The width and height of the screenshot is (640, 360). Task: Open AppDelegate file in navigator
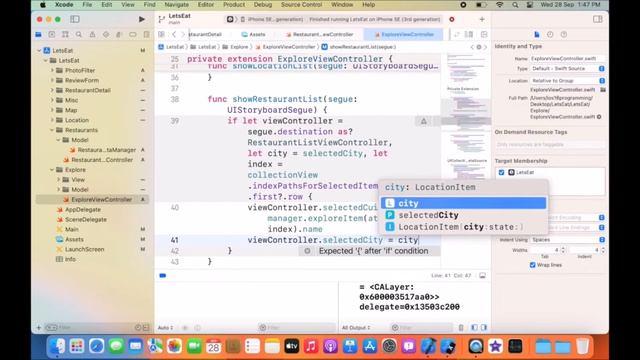tap(83, 209)
